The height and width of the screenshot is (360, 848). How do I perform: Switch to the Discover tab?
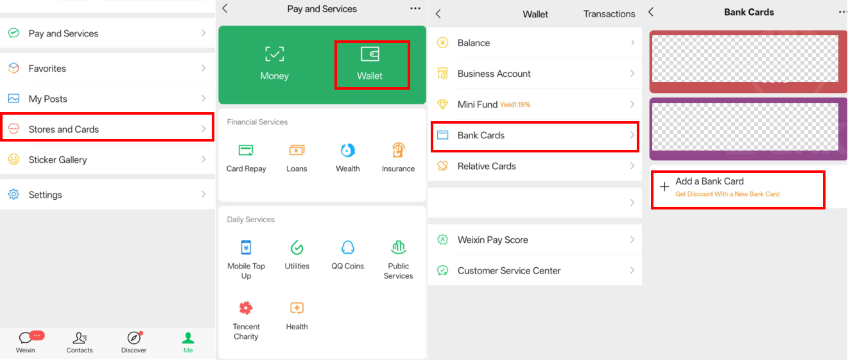coord(134,342)
